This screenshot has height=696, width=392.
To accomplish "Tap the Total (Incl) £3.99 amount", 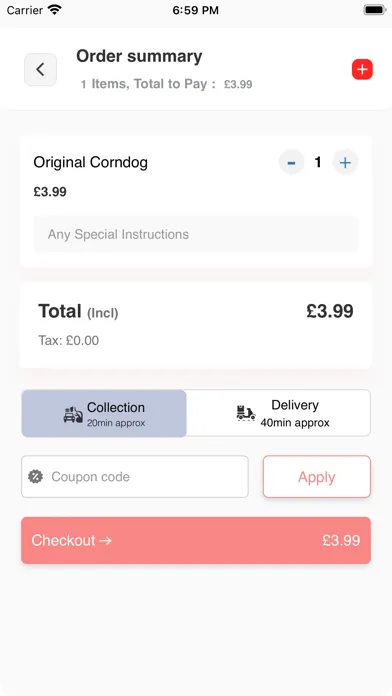I will 330,311.
